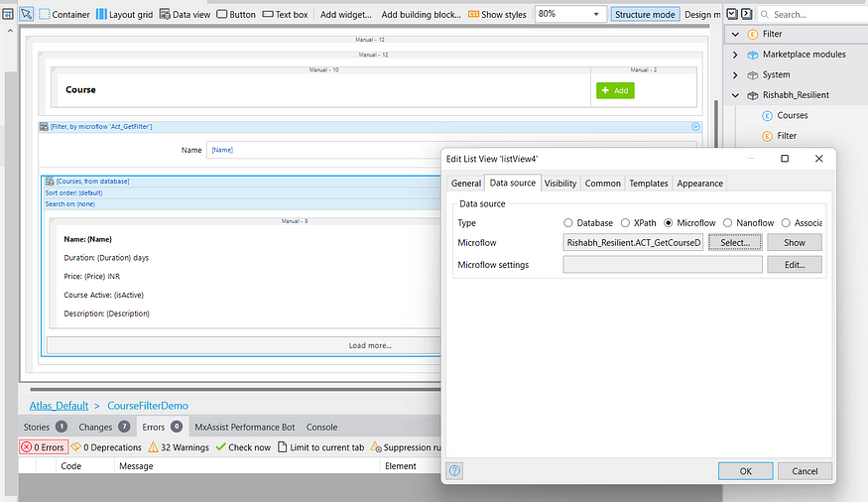Collapse the Filter tree node

735,35
